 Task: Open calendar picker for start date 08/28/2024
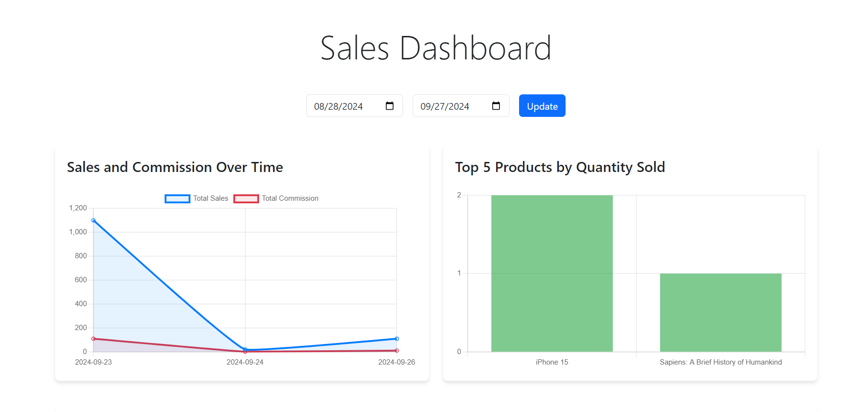pyautogui.click(x=390, y=106)
